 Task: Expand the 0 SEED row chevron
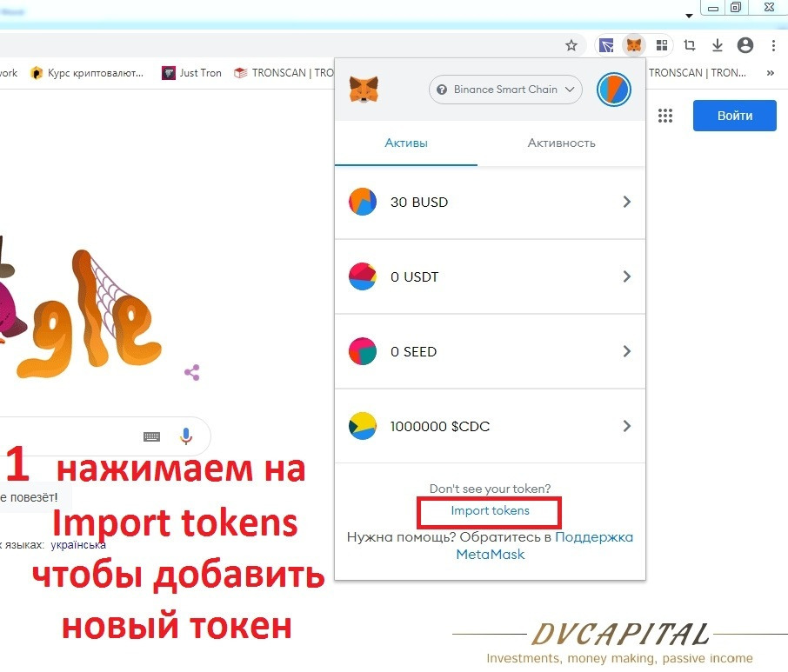click(x=627, y=351)
